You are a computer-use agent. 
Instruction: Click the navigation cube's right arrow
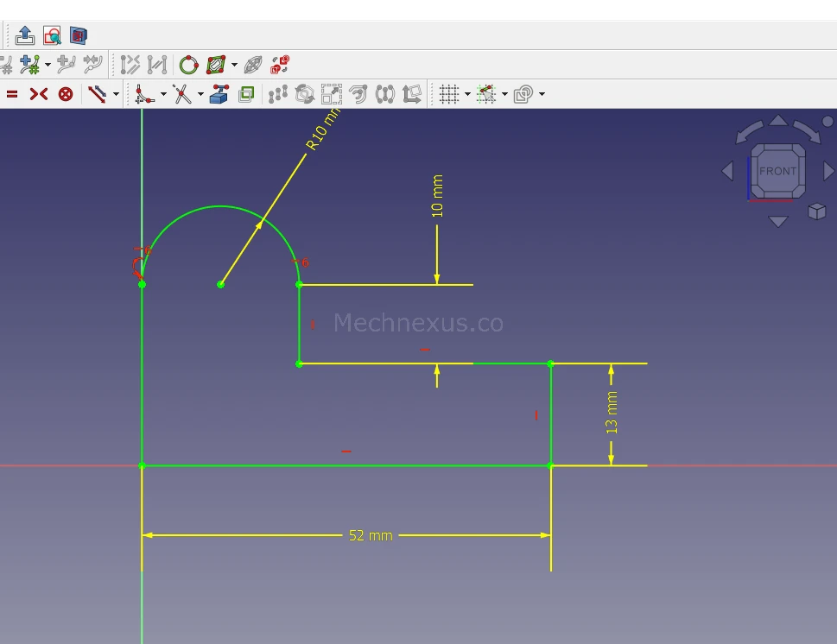click(828, 171)
